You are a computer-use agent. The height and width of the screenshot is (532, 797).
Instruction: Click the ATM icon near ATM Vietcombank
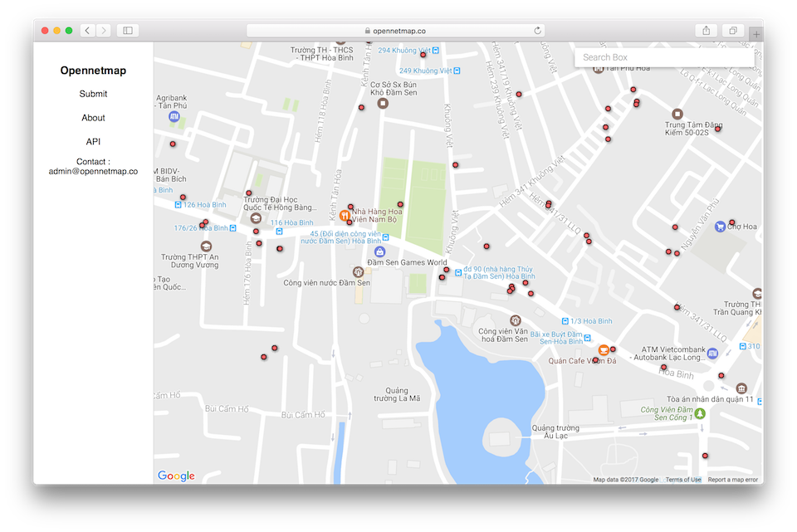[711, 353]
